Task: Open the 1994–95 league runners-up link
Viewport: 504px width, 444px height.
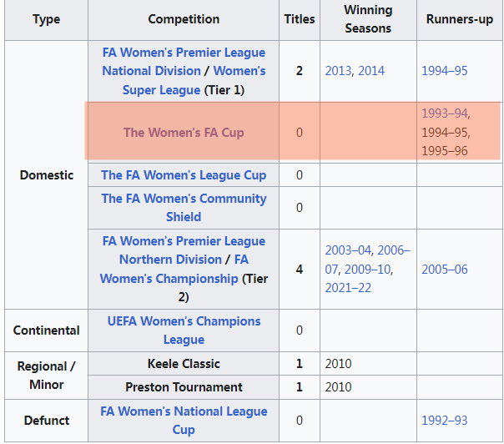Action: 444,71
